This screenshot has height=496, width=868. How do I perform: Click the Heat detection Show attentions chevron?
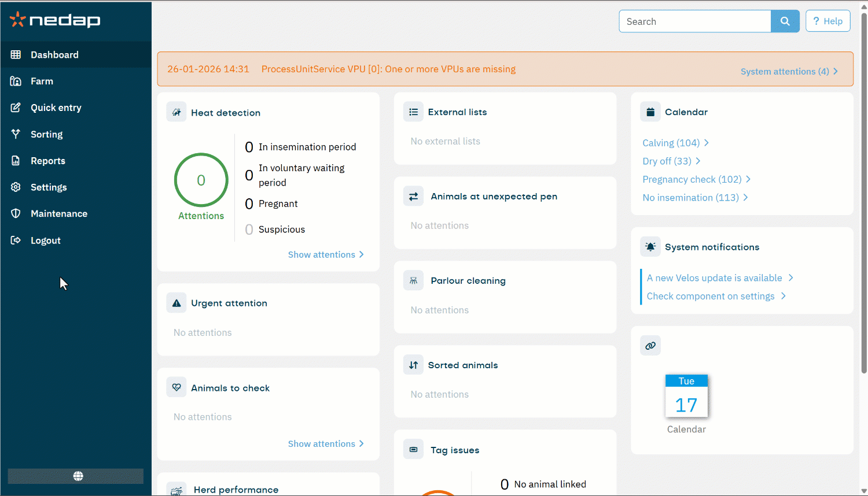pyautogui.click(x=362, y=254)
